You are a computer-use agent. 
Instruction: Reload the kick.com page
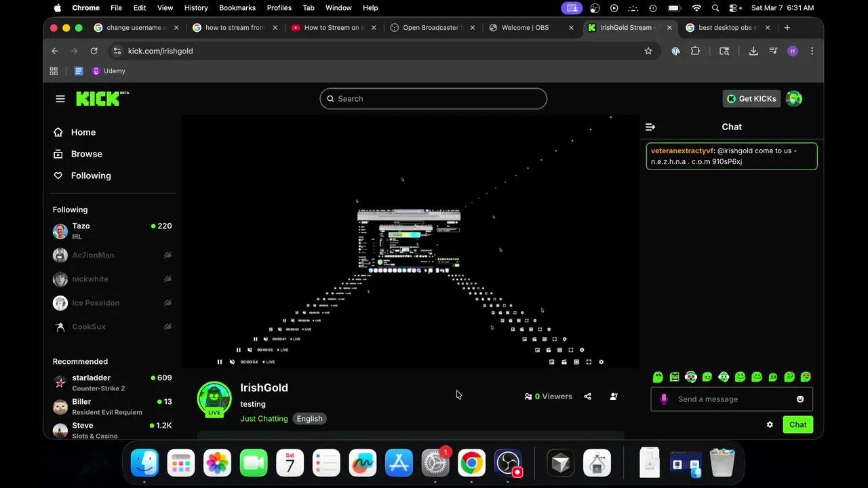[x=94, y=51]
